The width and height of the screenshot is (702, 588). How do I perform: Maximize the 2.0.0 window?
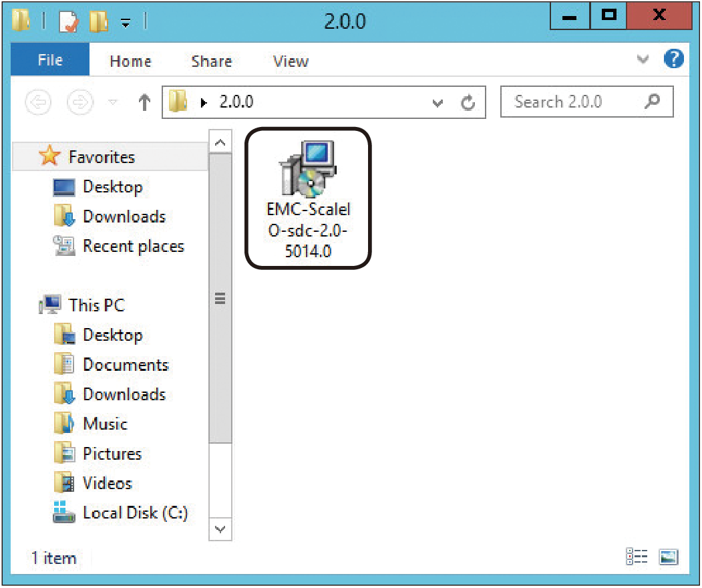(x=608, y=15)
